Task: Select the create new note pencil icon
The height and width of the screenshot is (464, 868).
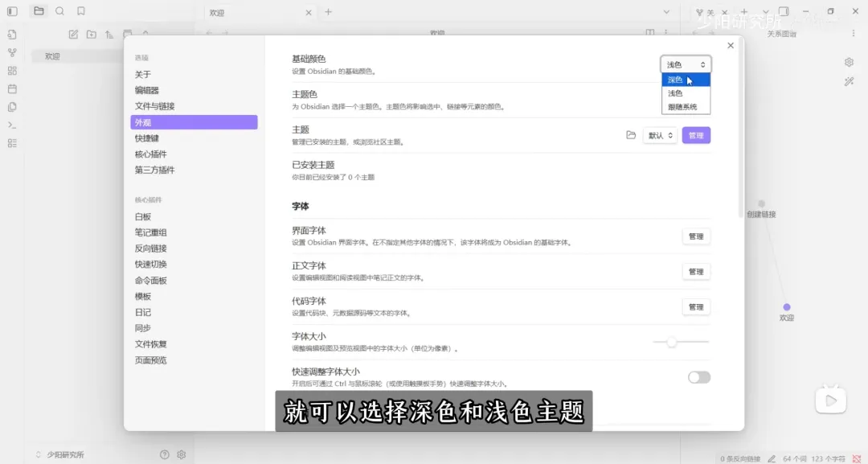Action: pyautogui.click(x=73, y=34)
